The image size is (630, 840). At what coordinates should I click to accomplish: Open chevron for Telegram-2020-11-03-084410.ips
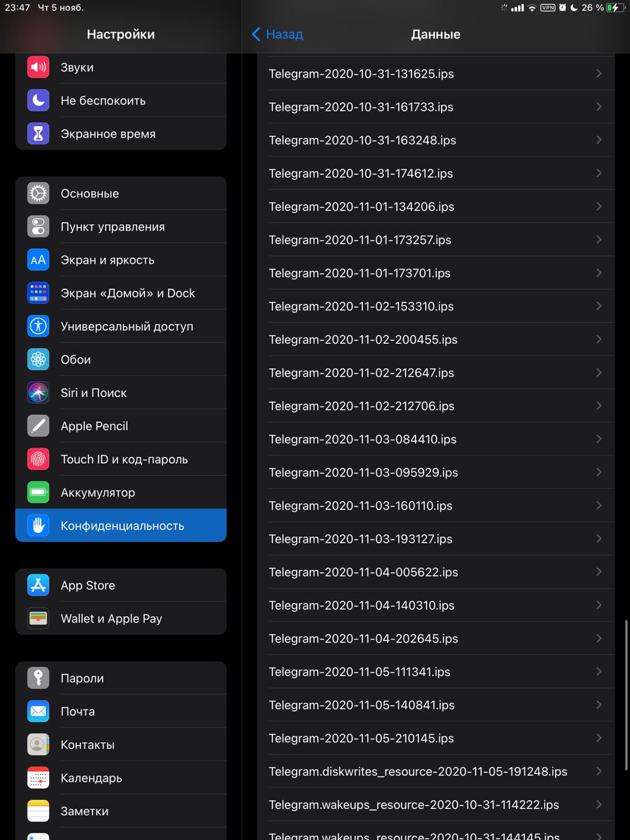598,439
